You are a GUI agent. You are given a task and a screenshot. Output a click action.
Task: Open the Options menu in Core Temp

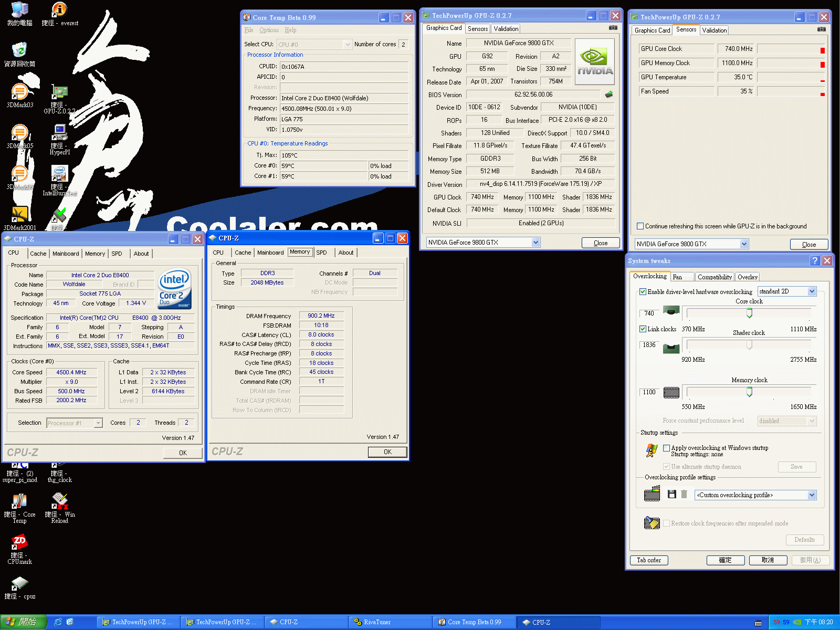coord(269,30)
